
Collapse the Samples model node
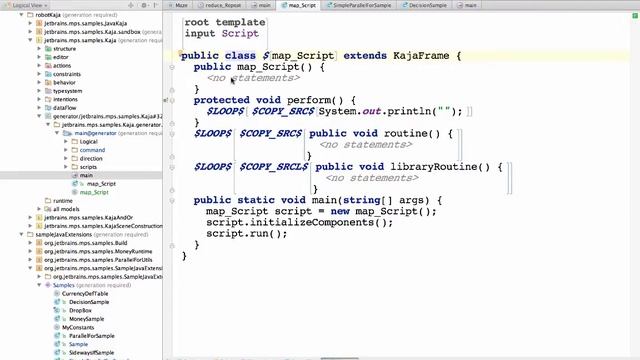[39, 285]
